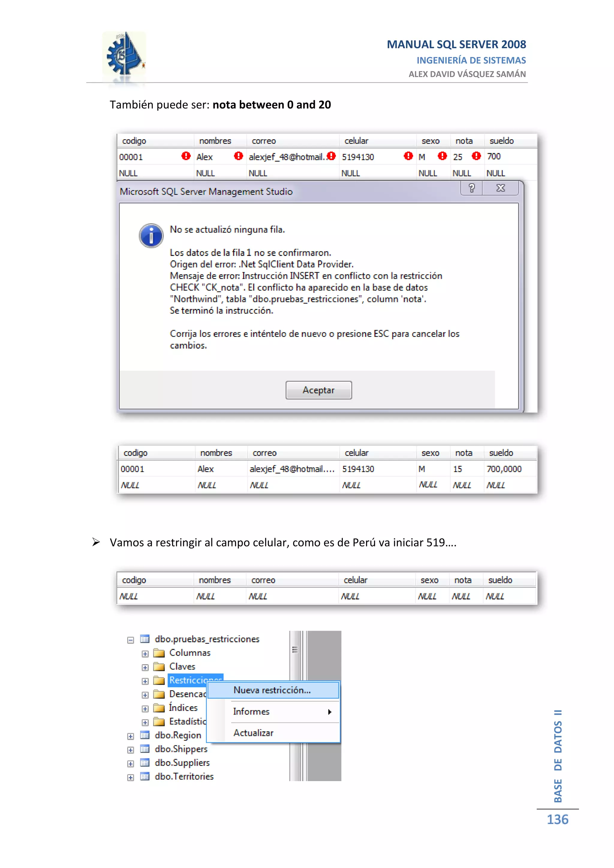Click the sueldo cell showing 700,0000
The height and width of the screenshot is (868, 614).
point(510,469)
